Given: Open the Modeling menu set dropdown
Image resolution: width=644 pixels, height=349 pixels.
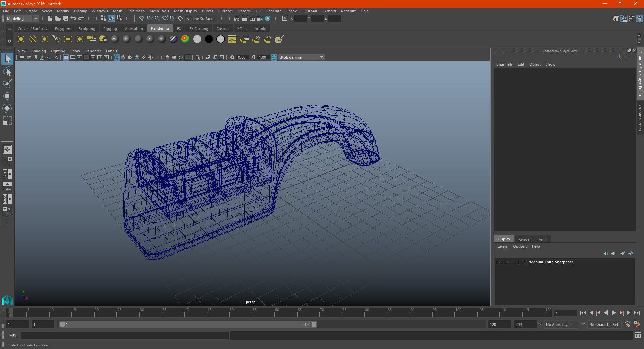Looking at the screenshot, I should (22, 19).
